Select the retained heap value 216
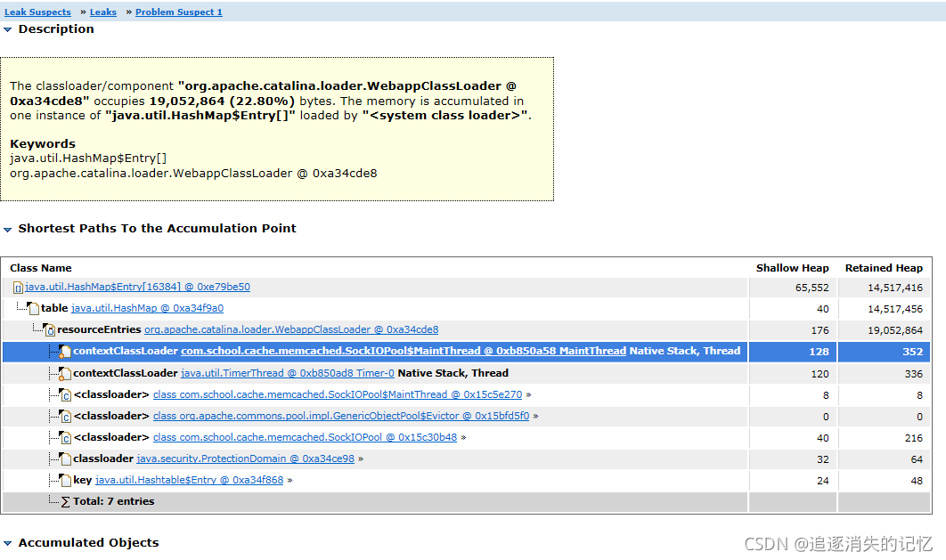Viewport: 946px width, 560px height. tap(913, 438)
